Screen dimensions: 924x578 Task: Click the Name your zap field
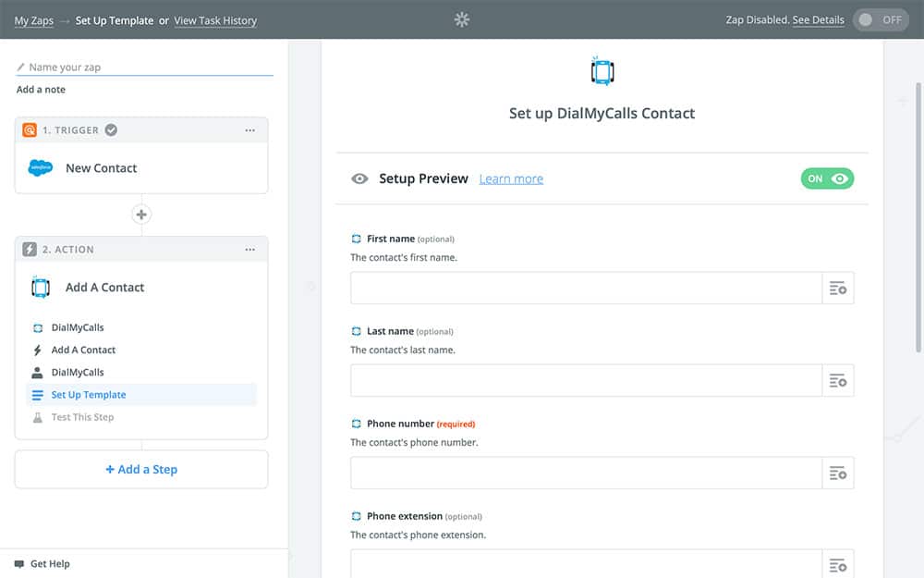tap(148, 68)
